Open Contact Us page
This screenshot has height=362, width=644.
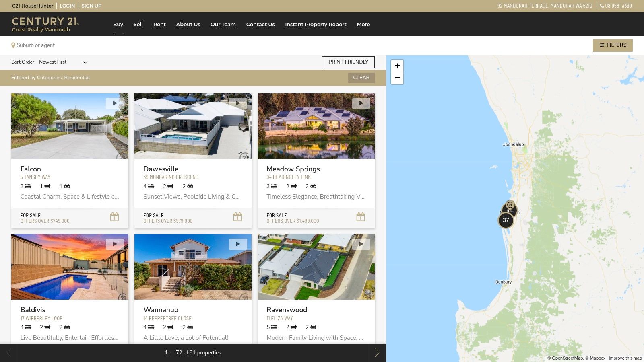(260, 24)
